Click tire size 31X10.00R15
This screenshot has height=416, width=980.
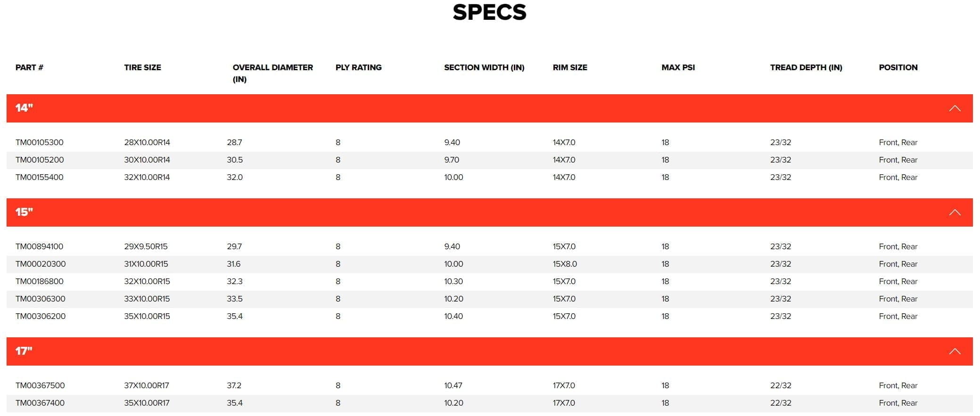coord(146,264)
